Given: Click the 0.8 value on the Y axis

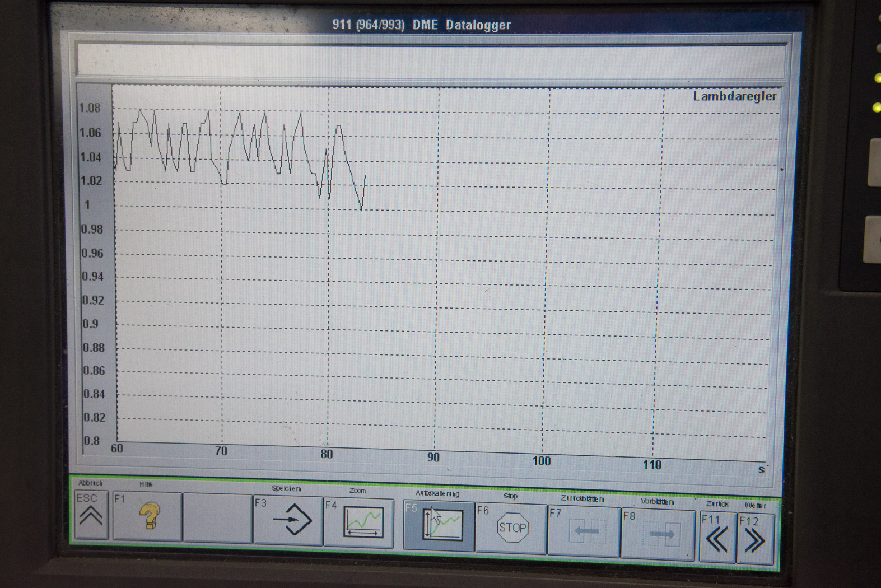Looking at the screenshot, I should click(92, 441).
